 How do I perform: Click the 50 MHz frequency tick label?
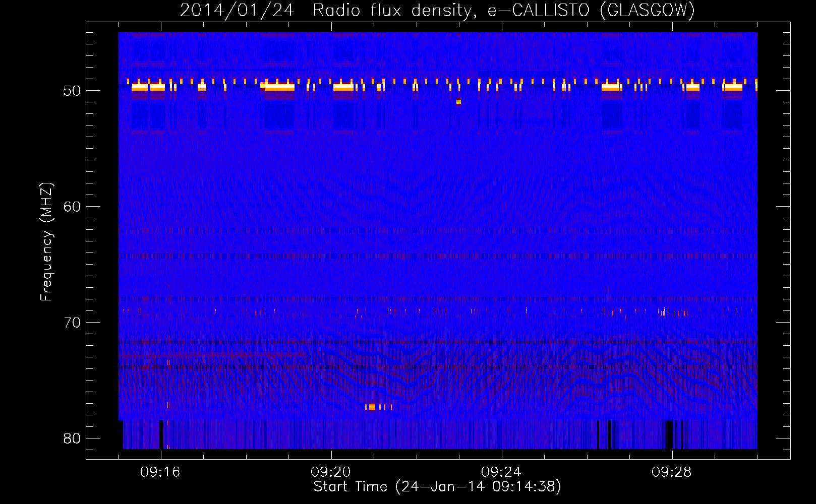click(72, 91)
